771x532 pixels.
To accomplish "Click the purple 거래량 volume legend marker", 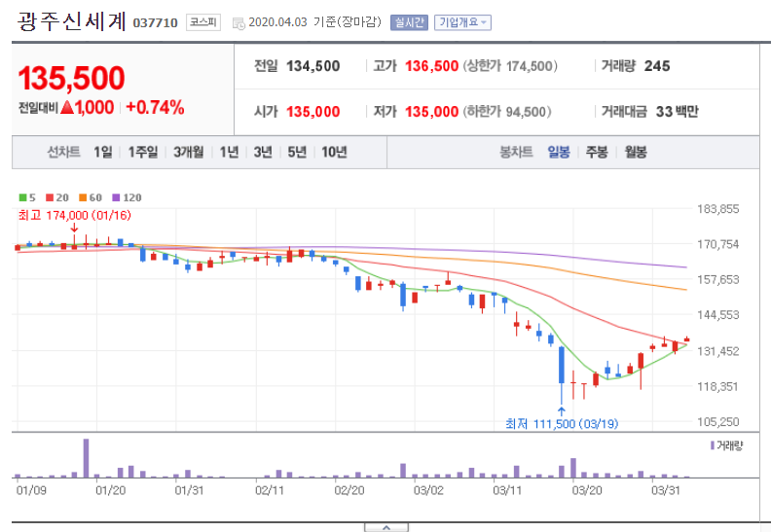I will pyautogui.click(x=712, y=445).
